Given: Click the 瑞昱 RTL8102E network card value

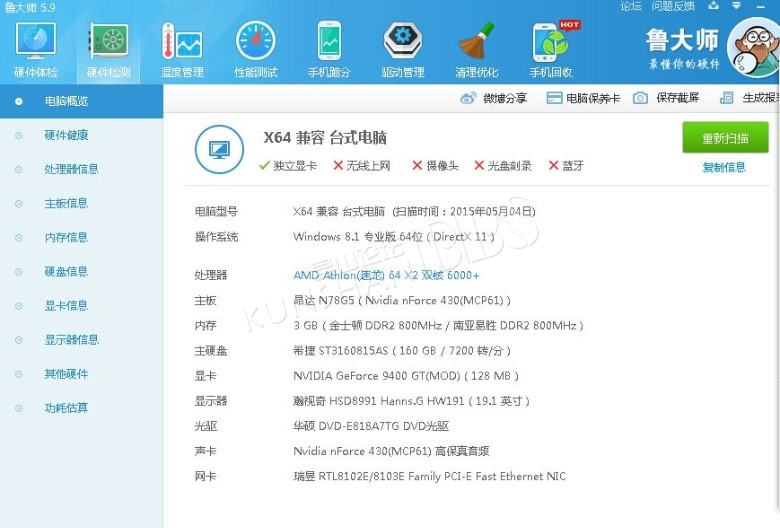Looking at the screenshot, I should coord(430,476).
